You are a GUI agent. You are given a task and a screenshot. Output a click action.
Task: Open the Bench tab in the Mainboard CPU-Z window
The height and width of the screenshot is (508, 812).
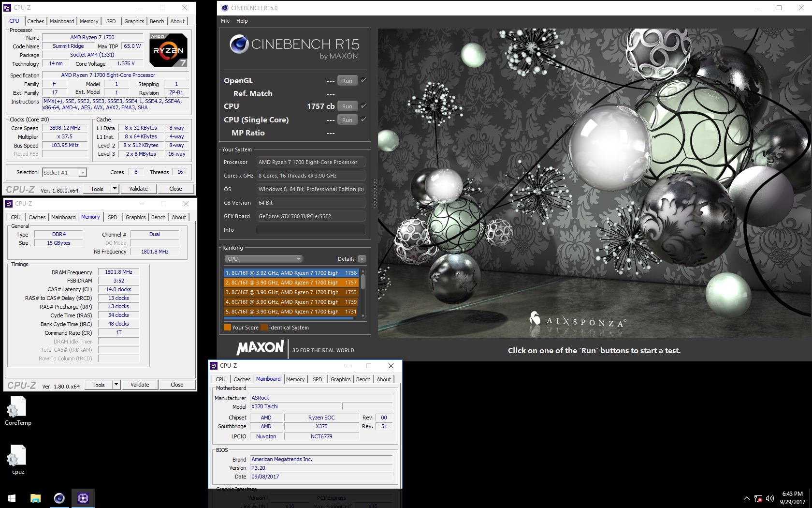[x=363, y=379]
